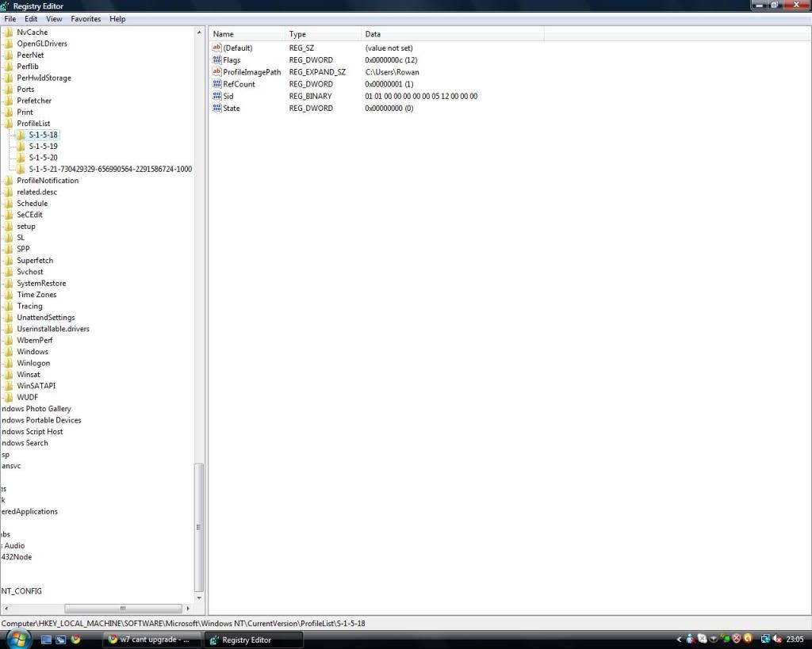This screenshot has height=649, width=812.
Task: Click the tree horizontal scroll left arrow
Action: 6,609
